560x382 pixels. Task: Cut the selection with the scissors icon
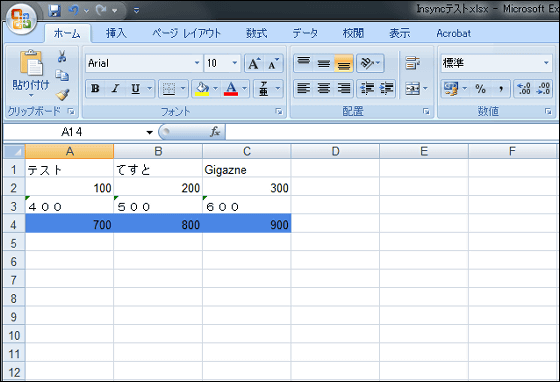pyautogui.click(x=62, y=56)
